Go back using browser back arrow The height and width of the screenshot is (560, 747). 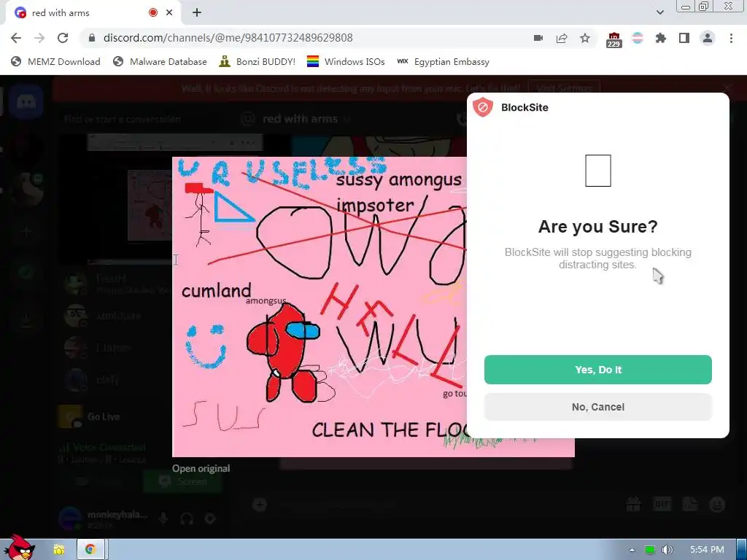click(x=16, y=38)
